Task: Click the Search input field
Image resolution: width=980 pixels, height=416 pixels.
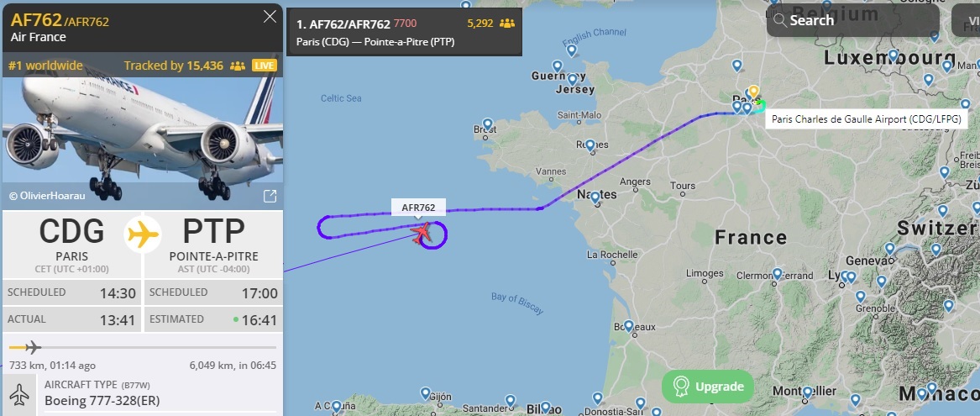Action: click(853, 20)
